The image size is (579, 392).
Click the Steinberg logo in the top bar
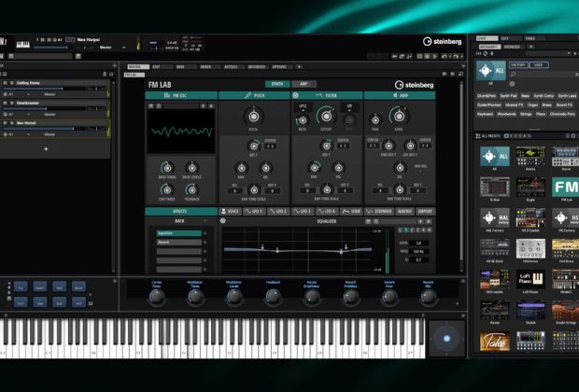(442, 42)
